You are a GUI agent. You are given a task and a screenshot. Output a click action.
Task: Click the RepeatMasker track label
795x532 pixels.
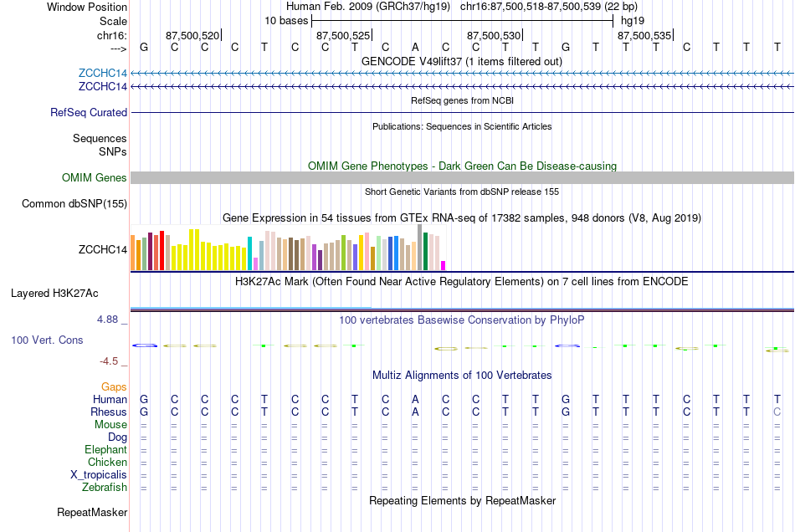[92, 512]
